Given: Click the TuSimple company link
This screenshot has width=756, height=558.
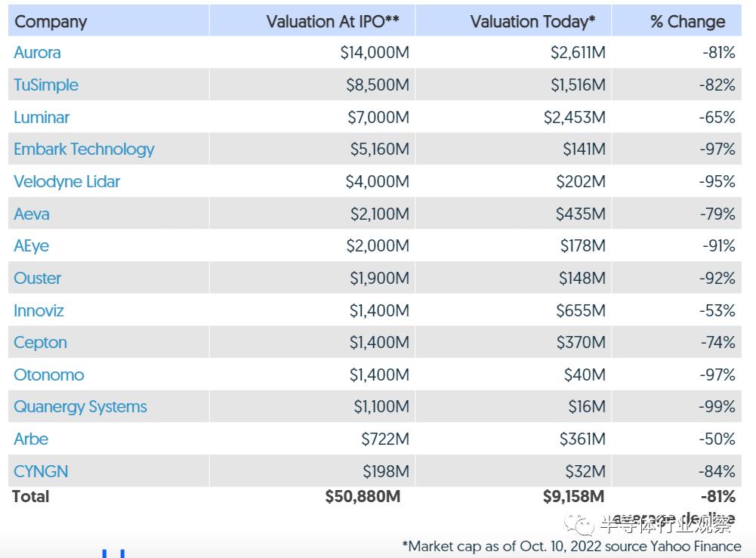Looking at the screenshot, I should click(x=46, y=85).
